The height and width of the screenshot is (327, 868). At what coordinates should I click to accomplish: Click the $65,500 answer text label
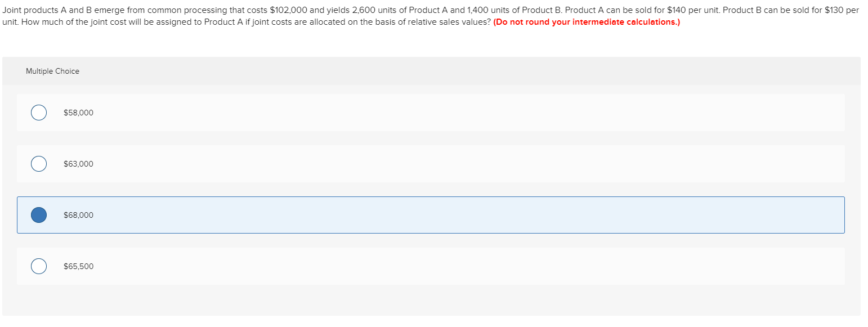79,266
